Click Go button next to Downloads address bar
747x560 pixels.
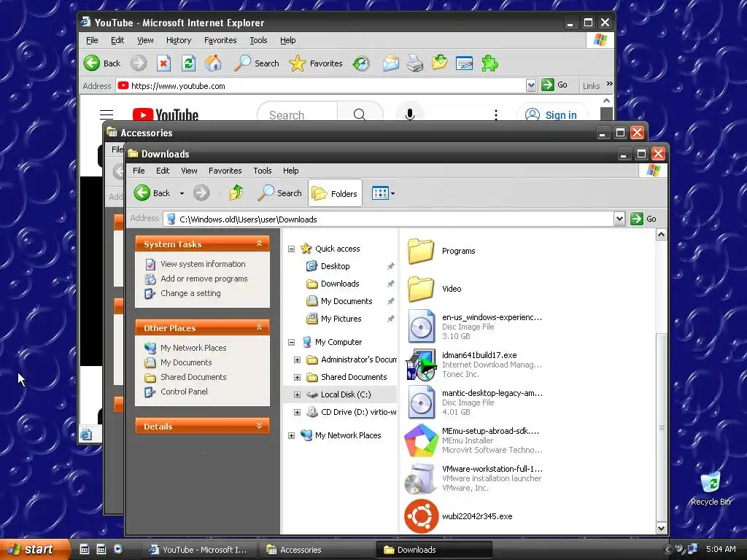643,219
